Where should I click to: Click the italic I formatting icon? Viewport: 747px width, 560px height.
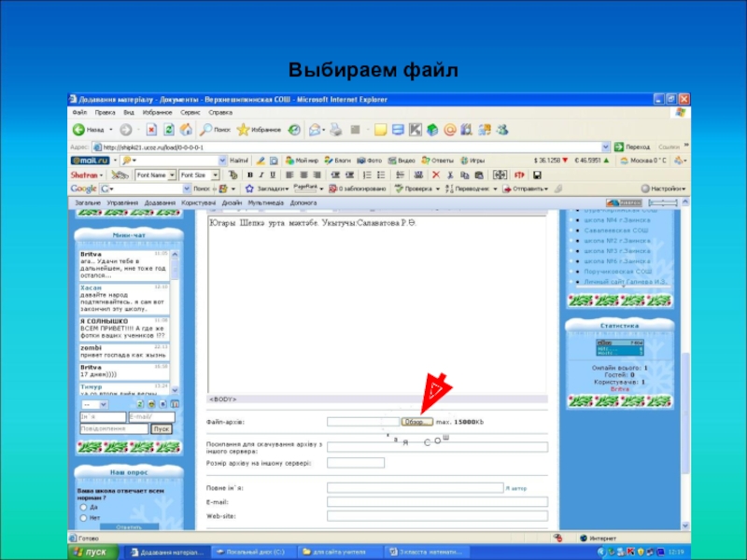261,175
